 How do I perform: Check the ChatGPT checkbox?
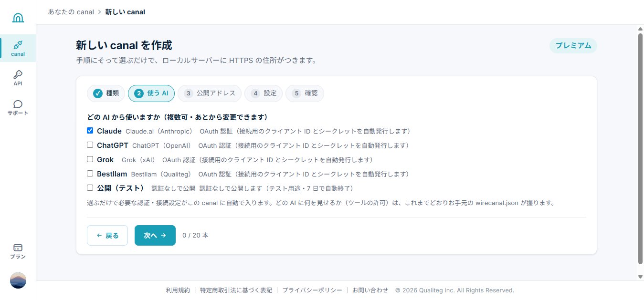(90, 145)
